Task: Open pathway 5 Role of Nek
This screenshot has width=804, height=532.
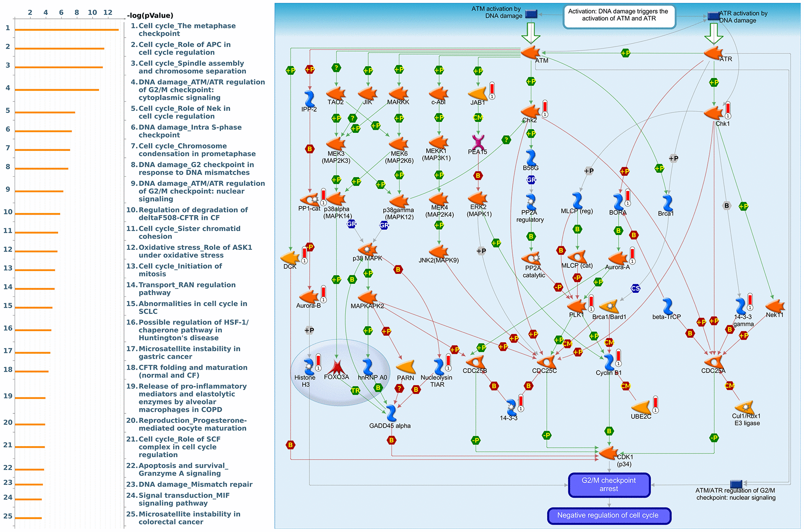Action: [180, 112]
